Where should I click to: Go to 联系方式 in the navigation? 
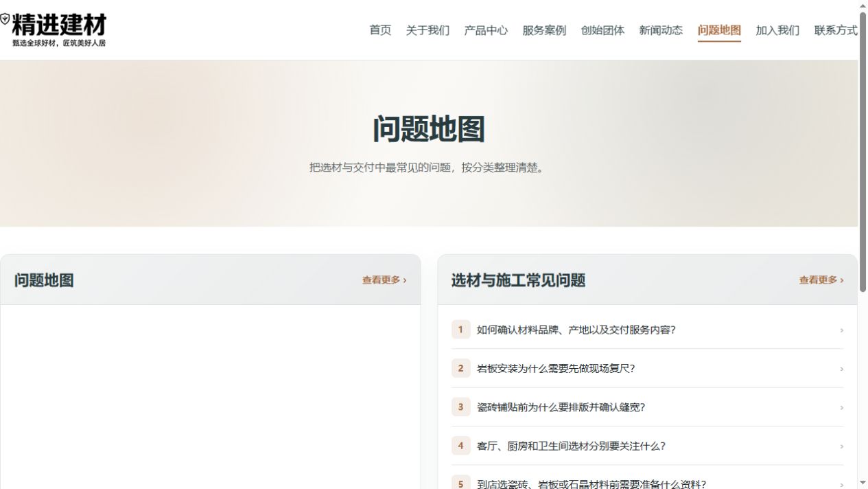(836, 30)
